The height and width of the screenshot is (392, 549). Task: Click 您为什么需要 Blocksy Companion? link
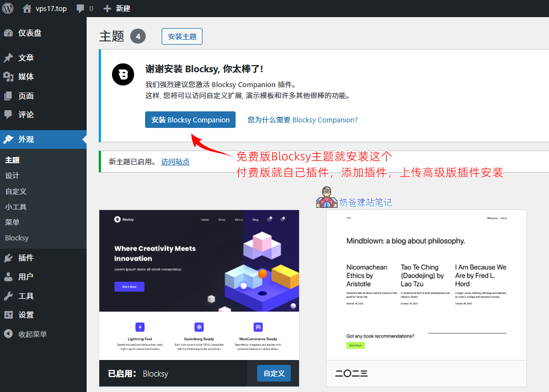click(x=302, y=120)
